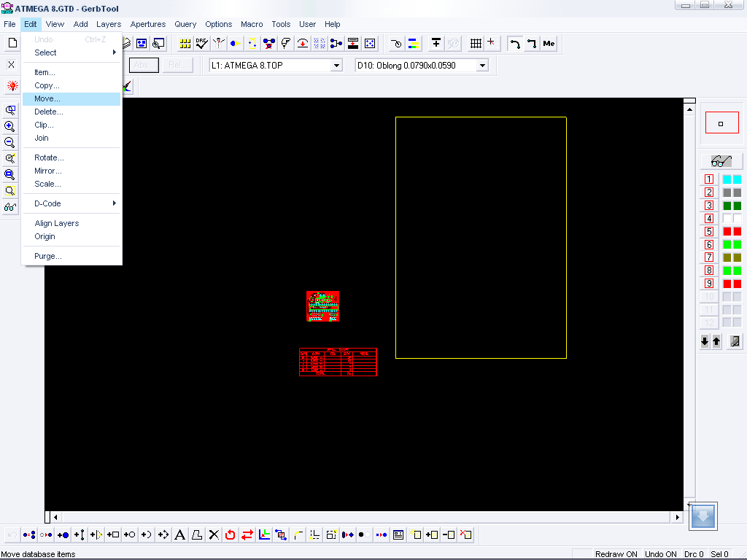Toggle visibility of layer 2

pyautogui.click(x=709, y=192)
